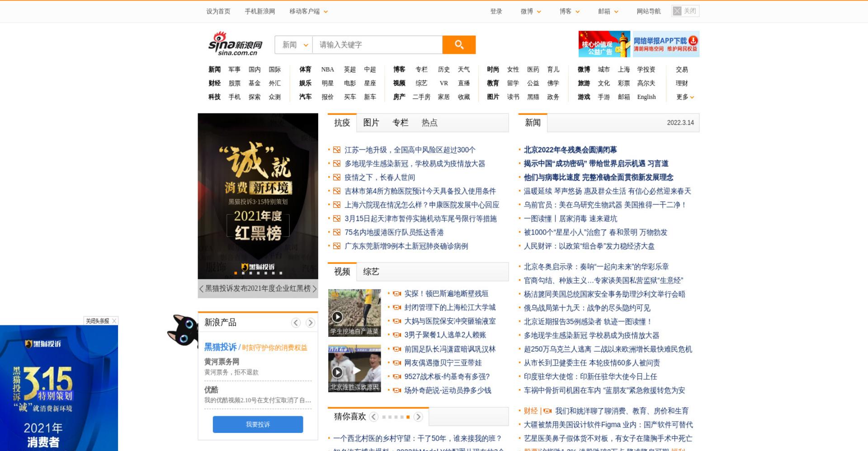Click video icon beside 实探！顿巴斯遍地断壁残垣

(x=397, y=294)
